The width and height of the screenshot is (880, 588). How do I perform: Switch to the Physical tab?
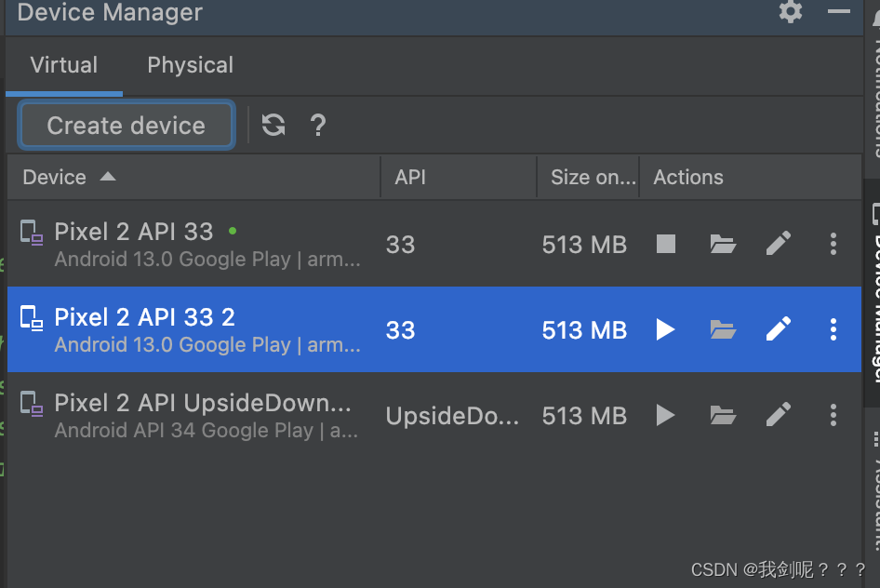[190, 65]
